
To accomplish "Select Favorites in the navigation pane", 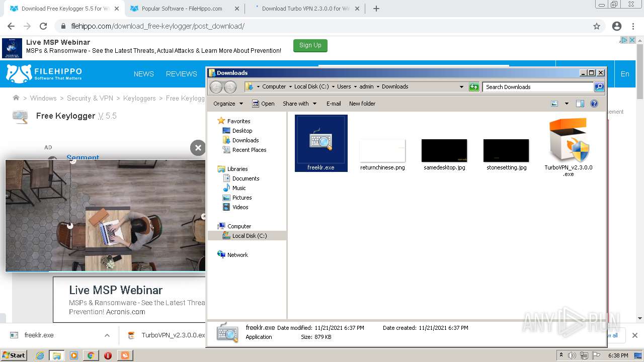I will (238, 121).
